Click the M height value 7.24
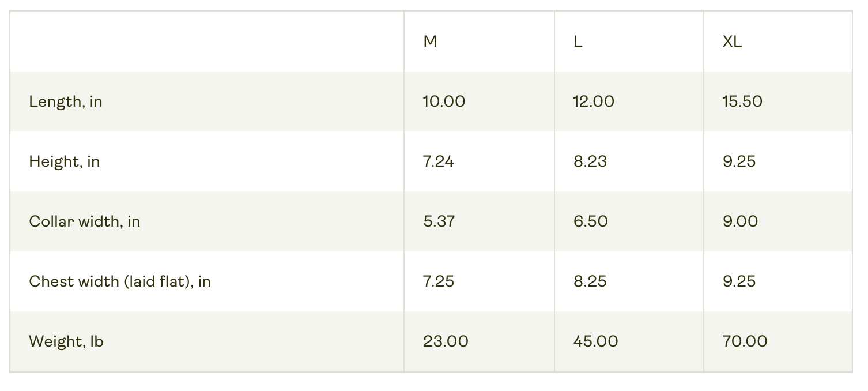The height and width of the screenshot is (391, 868). pyautogui.click(x=439, y=161)
